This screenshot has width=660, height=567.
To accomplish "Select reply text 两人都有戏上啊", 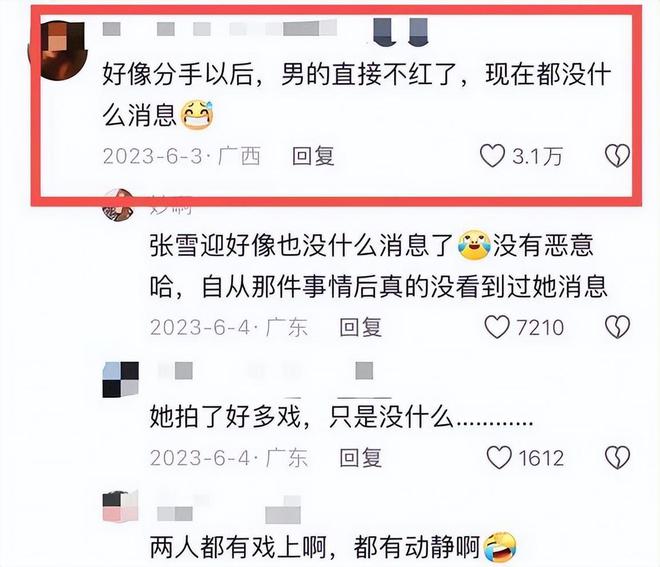I will click(x=238, y=548).
